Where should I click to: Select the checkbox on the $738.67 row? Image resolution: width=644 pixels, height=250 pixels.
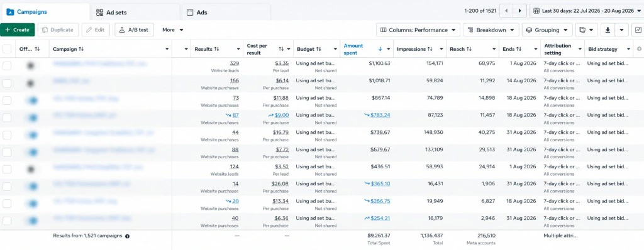7,135
